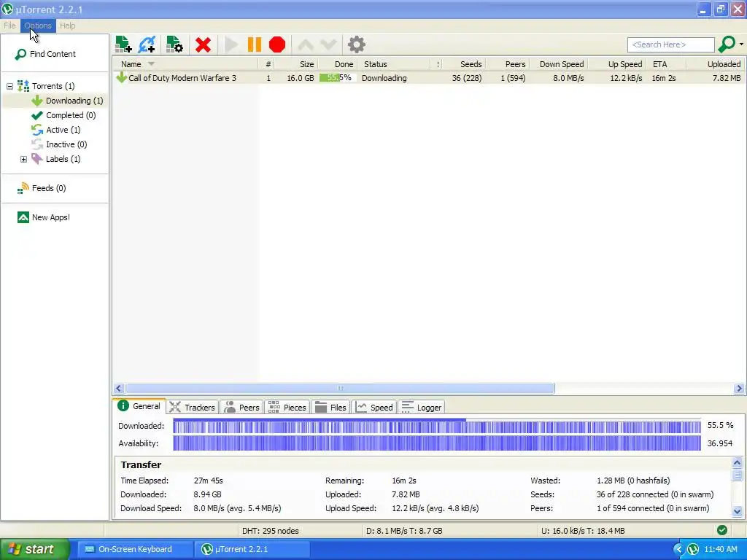Click DHT: 295 nodes in status bar

270,531
